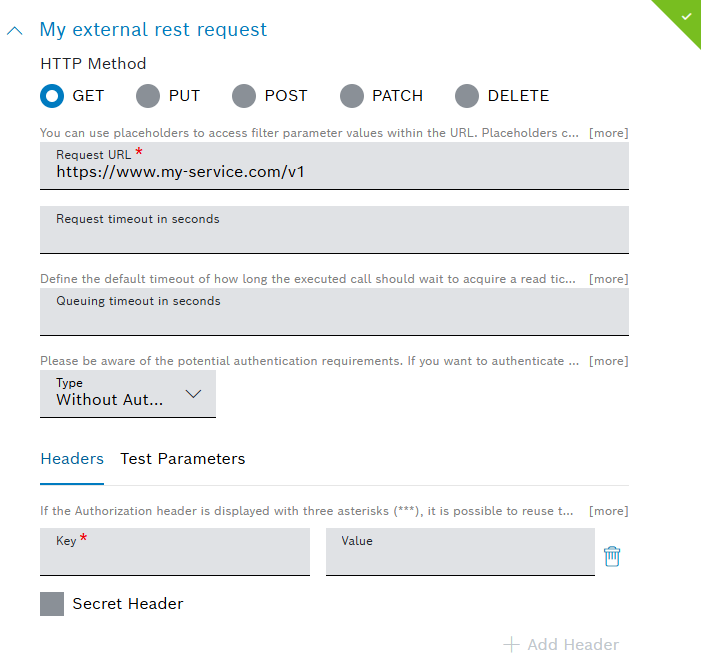704x662 pixels.
Task: Collapse the My external rest request section
Action: pos(14,30)
